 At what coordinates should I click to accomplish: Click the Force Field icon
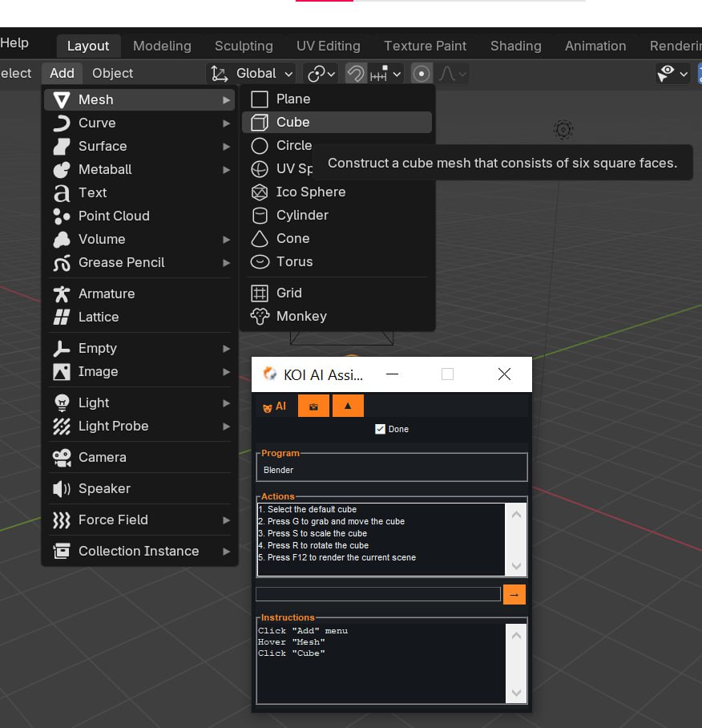click(x=61, y=520)
